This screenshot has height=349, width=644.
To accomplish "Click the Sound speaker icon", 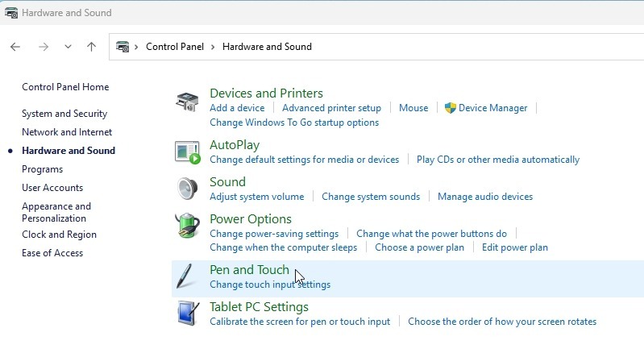I will (x=187, y=189).
